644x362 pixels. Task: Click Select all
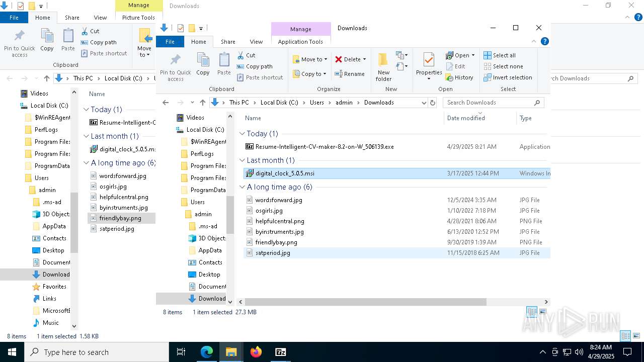point(500,55)
